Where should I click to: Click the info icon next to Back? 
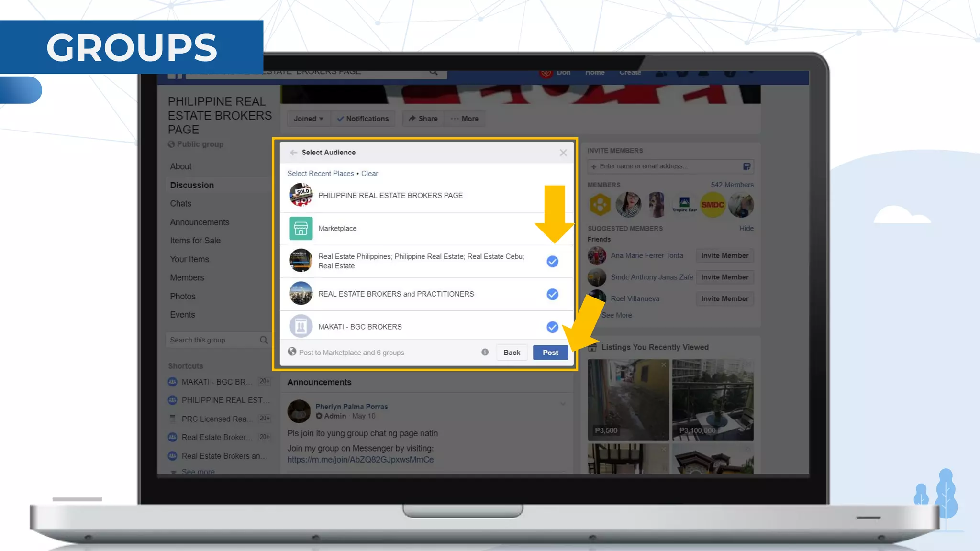point(485,352)
